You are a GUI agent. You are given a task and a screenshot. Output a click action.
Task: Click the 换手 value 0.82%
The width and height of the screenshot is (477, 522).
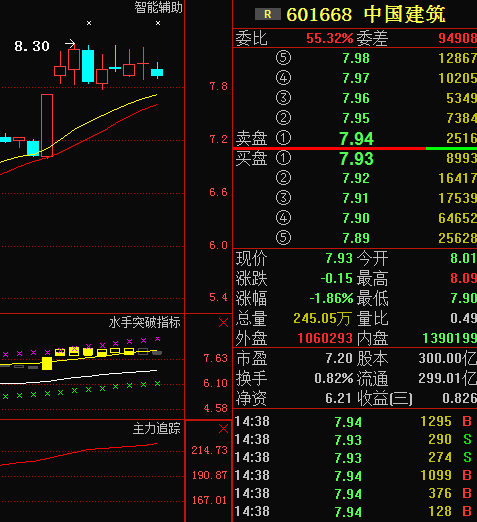click(334, 378)
